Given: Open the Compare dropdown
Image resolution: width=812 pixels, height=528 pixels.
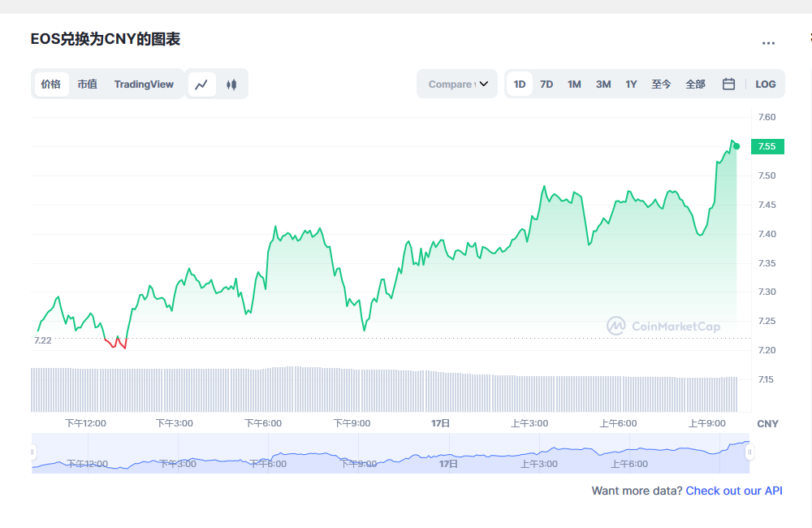Looking at the screenshot, I should (457, 84).
